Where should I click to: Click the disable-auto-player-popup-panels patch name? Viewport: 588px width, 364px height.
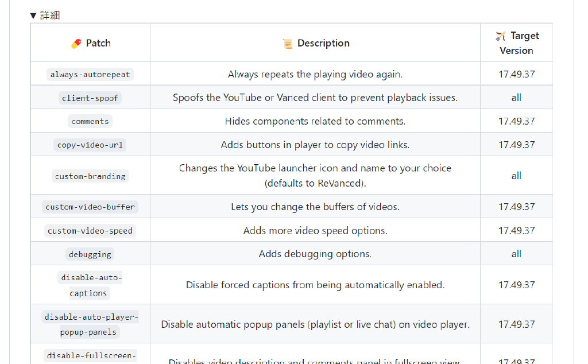90,324
